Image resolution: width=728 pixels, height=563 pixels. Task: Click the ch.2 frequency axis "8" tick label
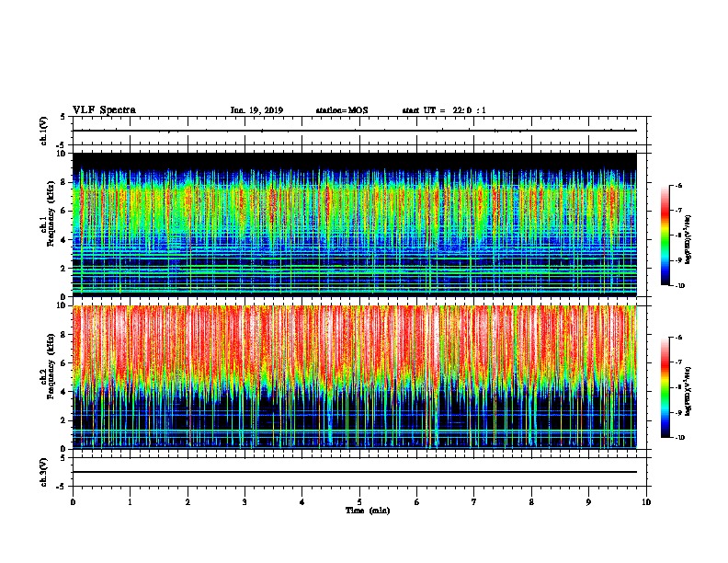(64, 335)
